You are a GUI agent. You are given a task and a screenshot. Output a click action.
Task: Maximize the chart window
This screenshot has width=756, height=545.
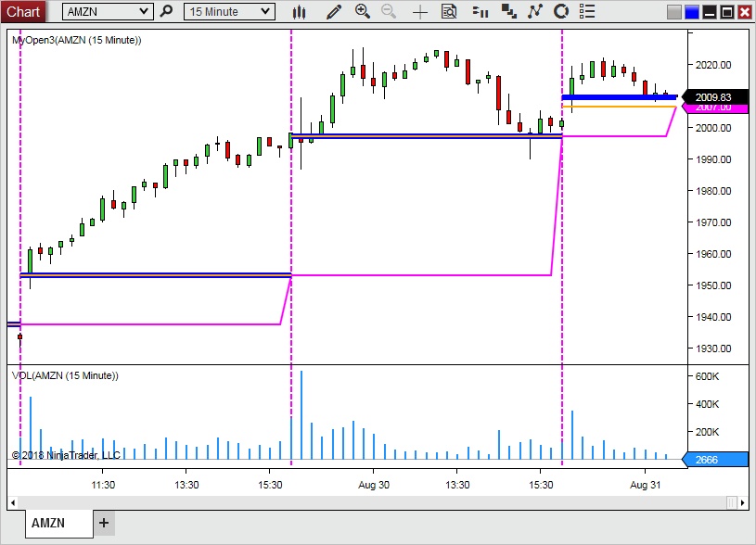(x=726, y=12)
